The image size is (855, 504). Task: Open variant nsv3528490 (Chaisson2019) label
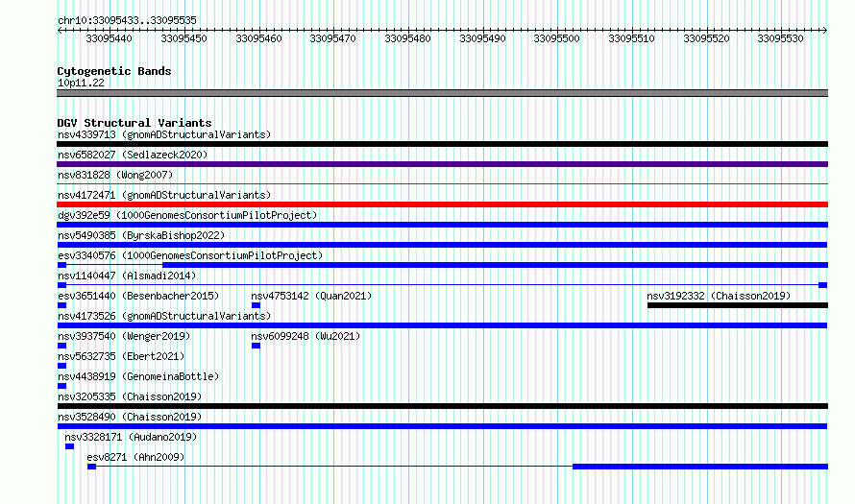pyautogui.click(x=130, y=417)
